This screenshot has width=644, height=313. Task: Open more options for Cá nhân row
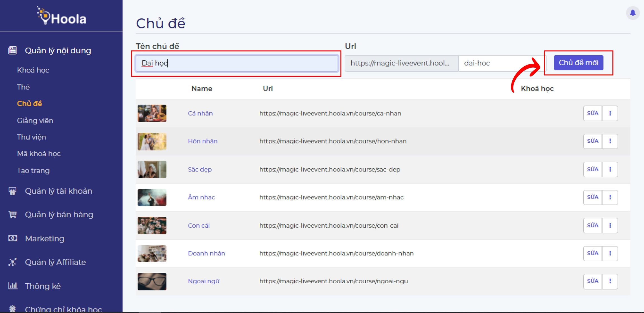coord(610,113)
